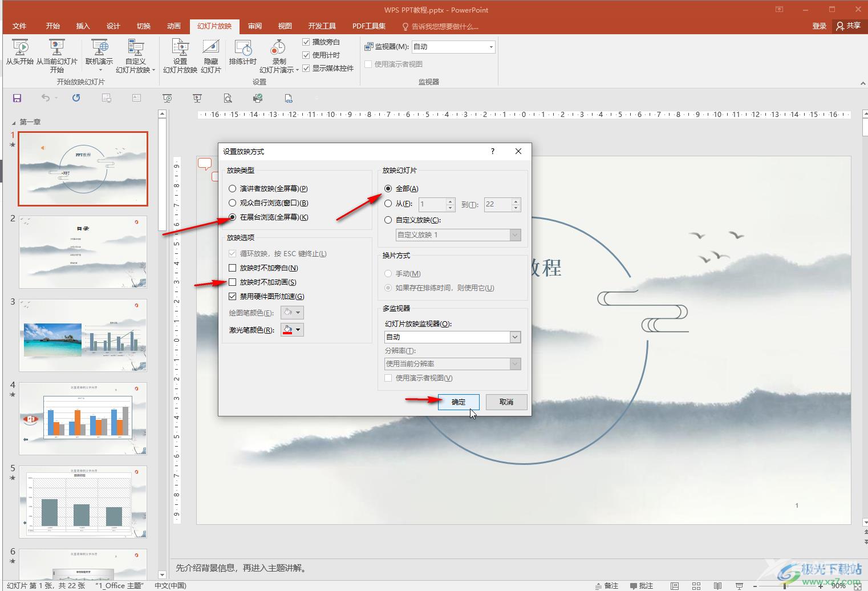868x591 pixels.
Task: Click the 告诉我您想要做什么 search box
Action: click(x=440, y=26)
